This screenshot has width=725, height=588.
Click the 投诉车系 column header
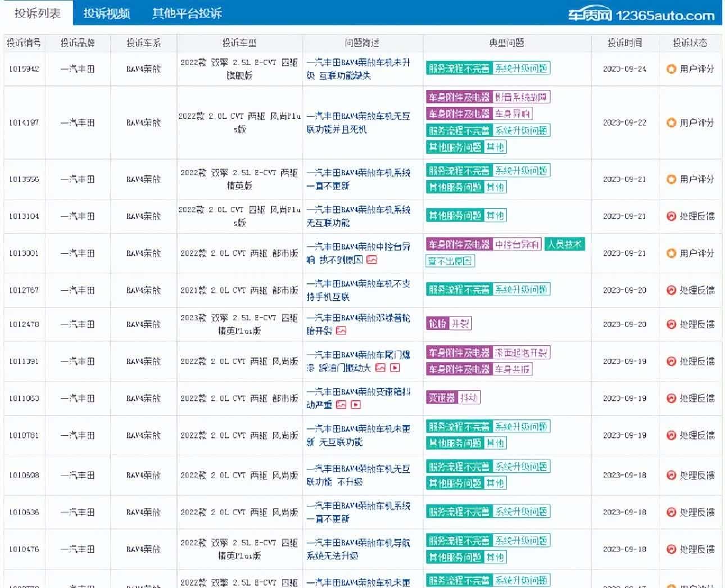(x=144, y=43)
